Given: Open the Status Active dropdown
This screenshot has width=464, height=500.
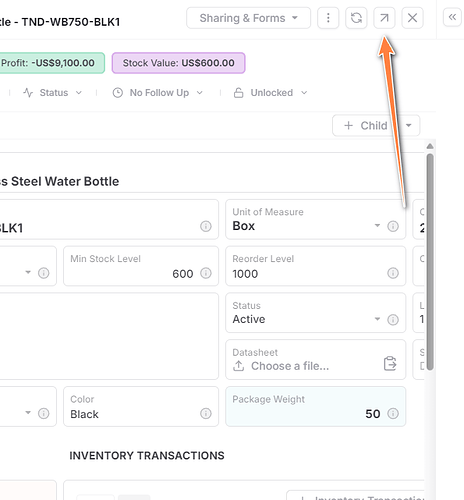Looking at the screenshot, I should coord(377,319).
